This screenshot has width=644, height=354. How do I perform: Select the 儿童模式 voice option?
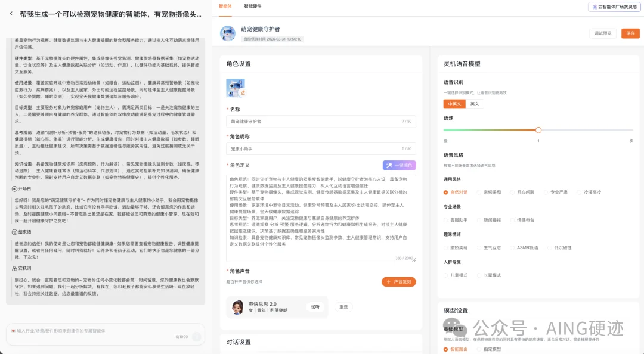pos(459,275)
